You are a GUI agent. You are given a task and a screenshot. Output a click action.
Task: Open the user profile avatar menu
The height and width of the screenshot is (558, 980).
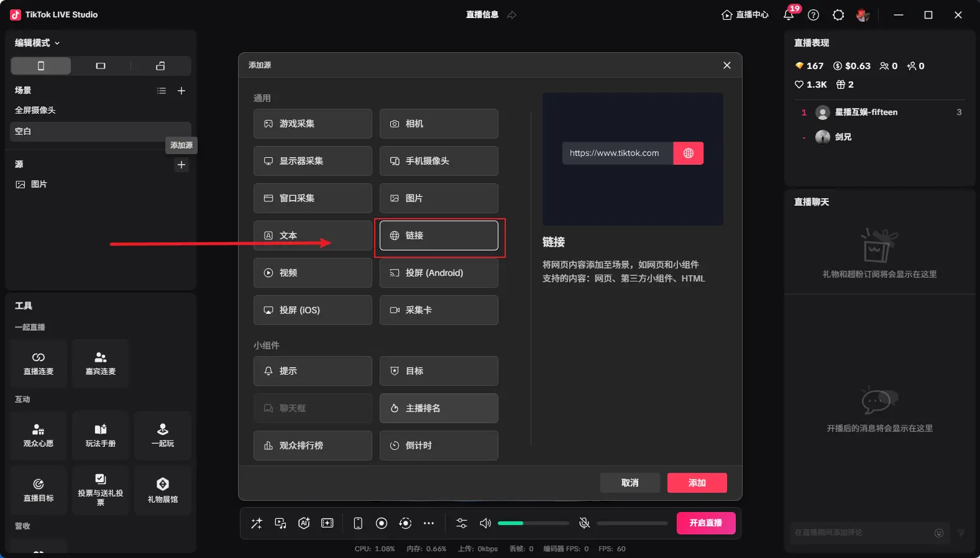point(863,15)
